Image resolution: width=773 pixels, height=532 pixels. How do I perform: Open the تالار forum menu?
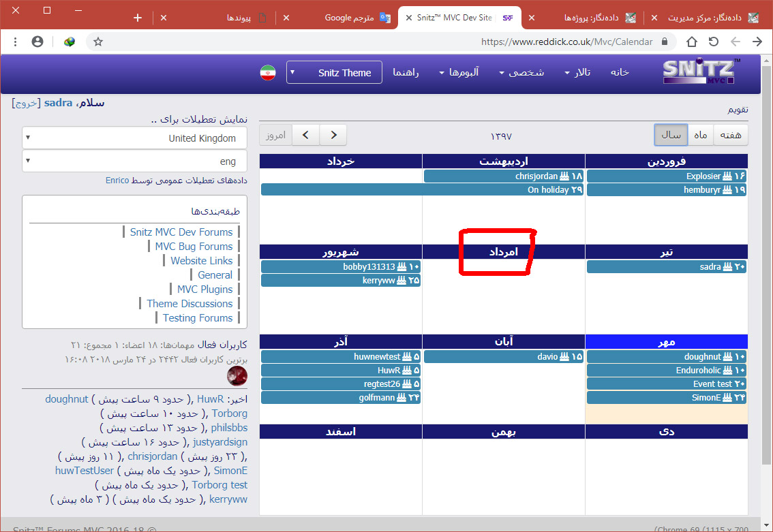click(x=577, y=72)
